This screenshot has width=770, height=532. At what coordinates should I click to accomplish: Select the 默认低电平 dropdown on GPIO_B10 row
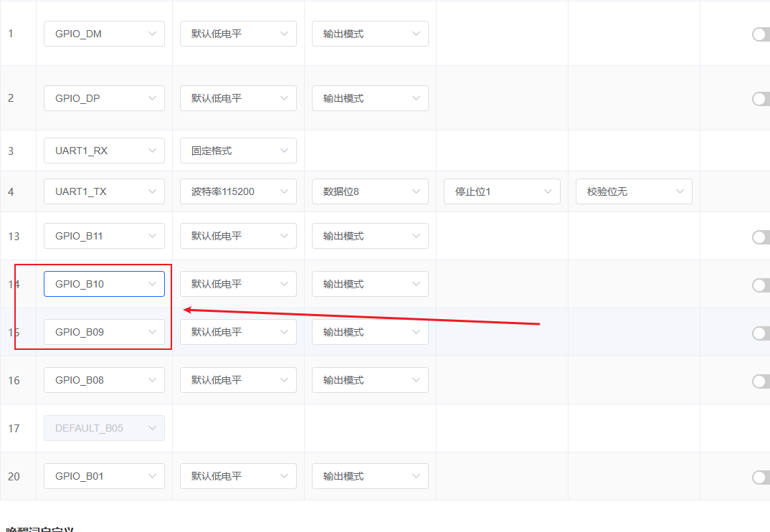(x=238, y=284)
